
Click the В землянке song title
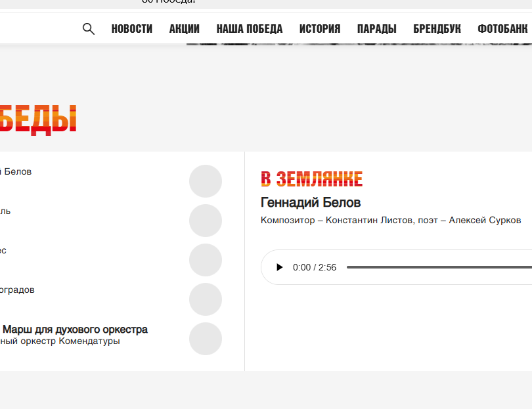[x=311, y=179]
